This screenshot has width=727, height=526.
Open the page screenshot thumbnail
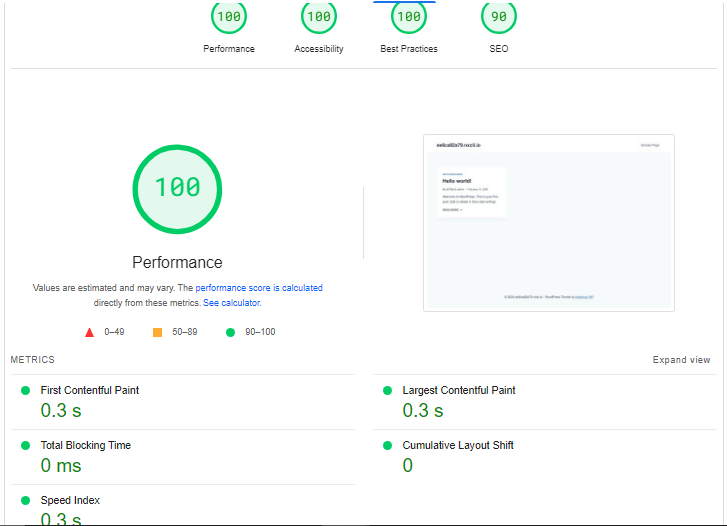coord(548,223)
